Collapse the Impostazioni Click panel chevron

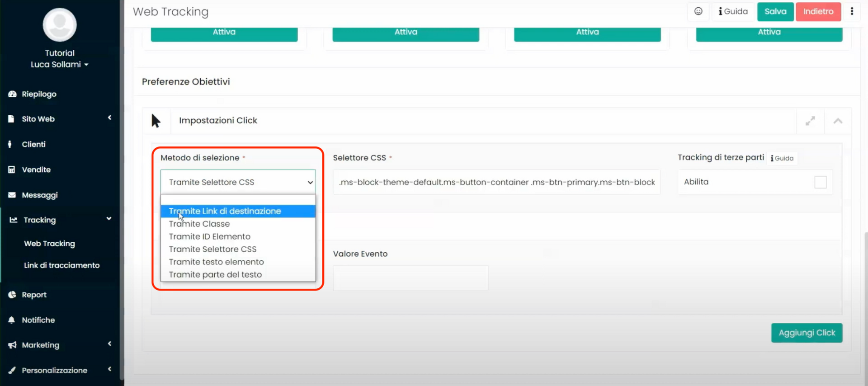[838, 121]
